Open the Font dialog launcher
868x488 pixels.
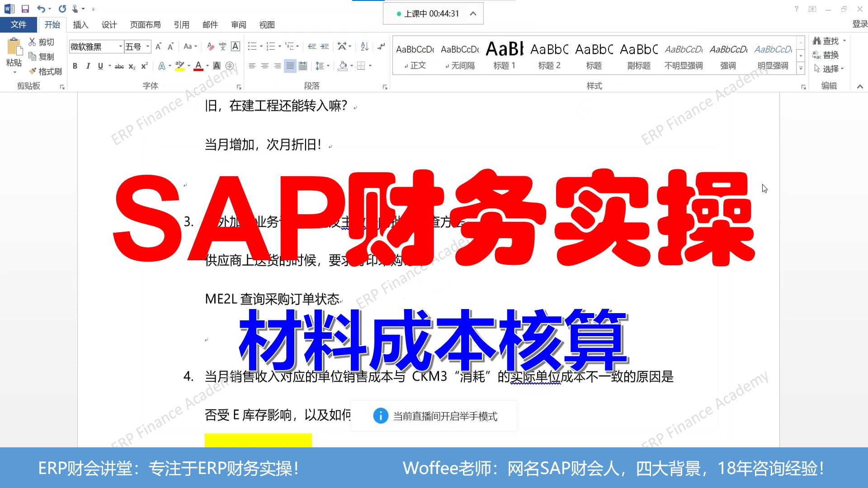(x=239, y=87)
